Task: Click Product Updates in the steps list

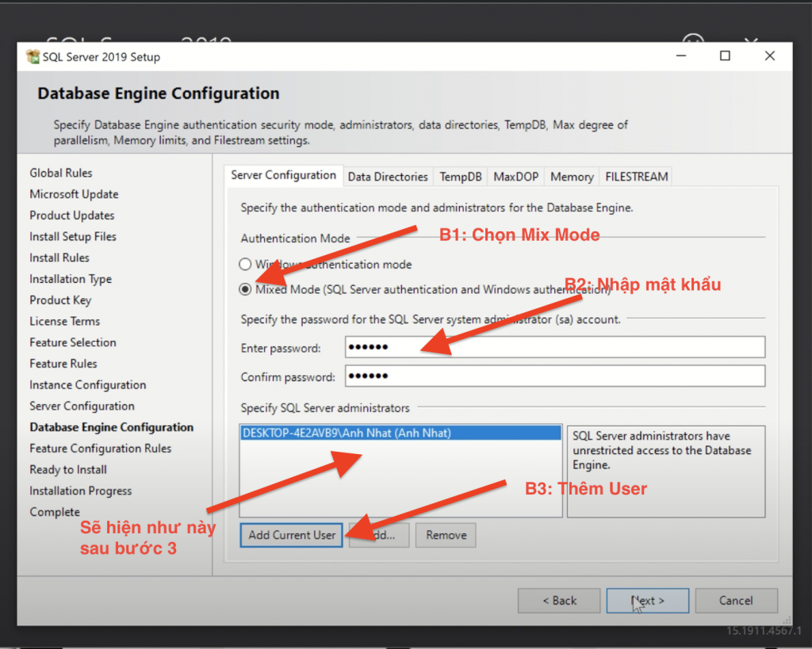Action: point(72,216)
